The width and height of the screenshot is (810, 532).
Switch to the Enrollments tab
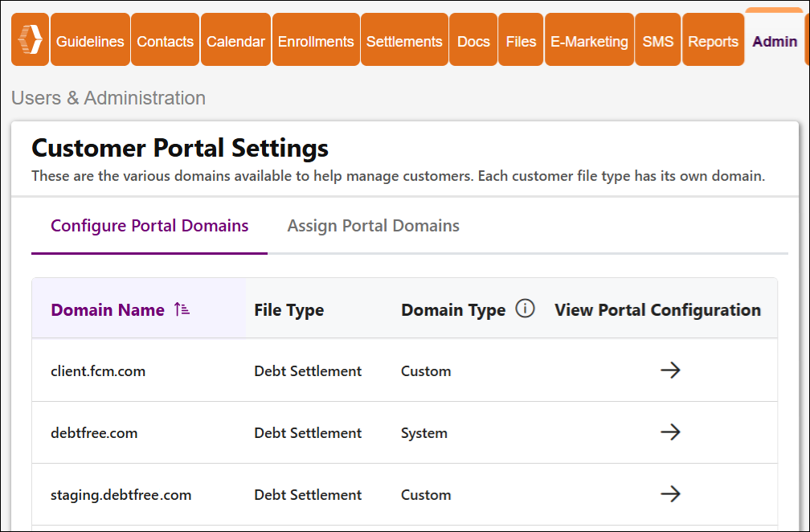[x=316, y=41]
